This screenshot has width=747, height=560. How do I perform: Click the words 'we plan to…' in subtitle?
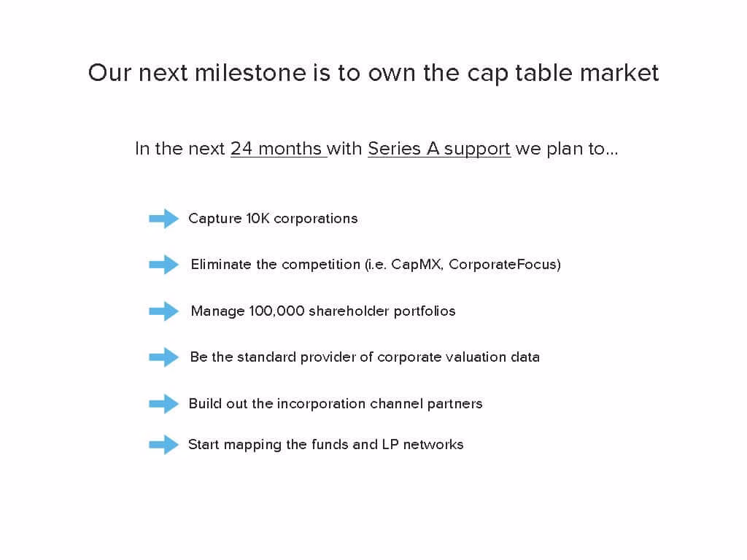click(x=566, y=149)
